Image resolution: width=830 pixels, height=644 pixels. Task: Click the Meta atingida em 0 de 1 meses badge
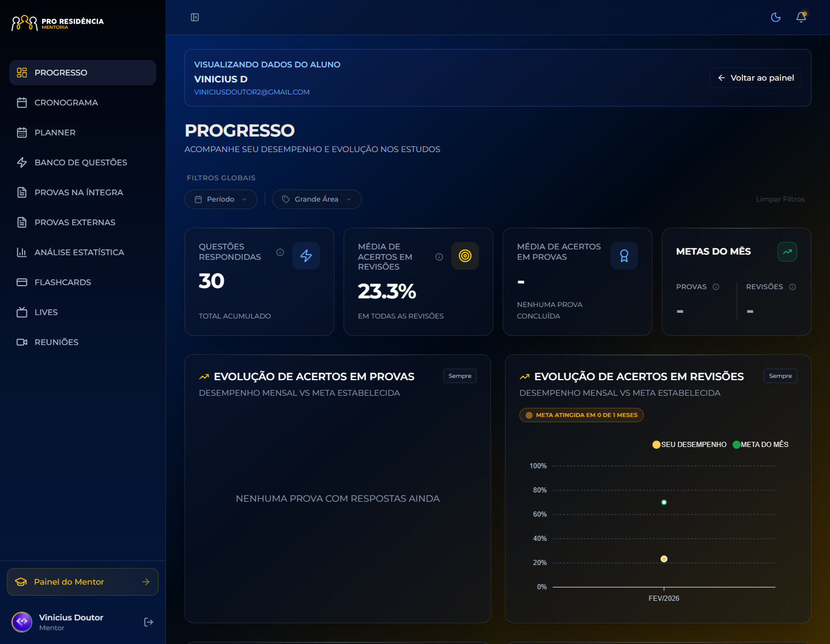582,415
